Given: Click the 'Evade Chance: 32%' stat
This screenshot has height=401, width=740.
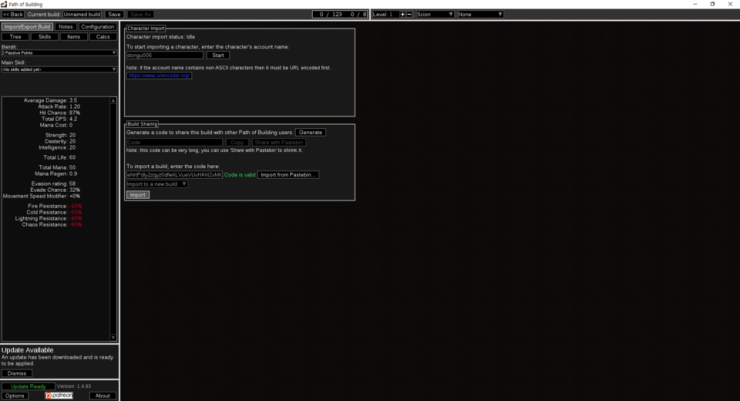Looking at the screenshot, I should click(55, 190).
